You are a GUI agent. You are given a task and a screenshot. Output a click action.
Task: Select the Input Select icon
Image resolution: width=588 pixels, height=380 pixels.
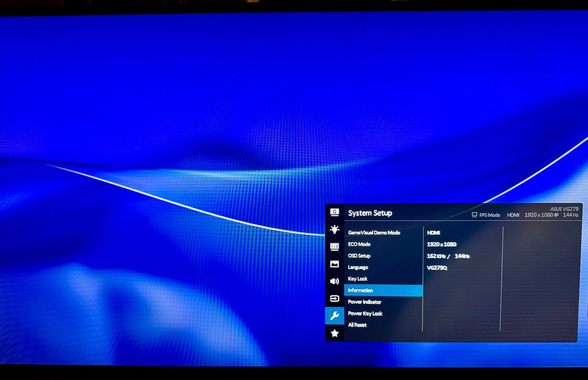pyautogui.click(x=334, y=298)
